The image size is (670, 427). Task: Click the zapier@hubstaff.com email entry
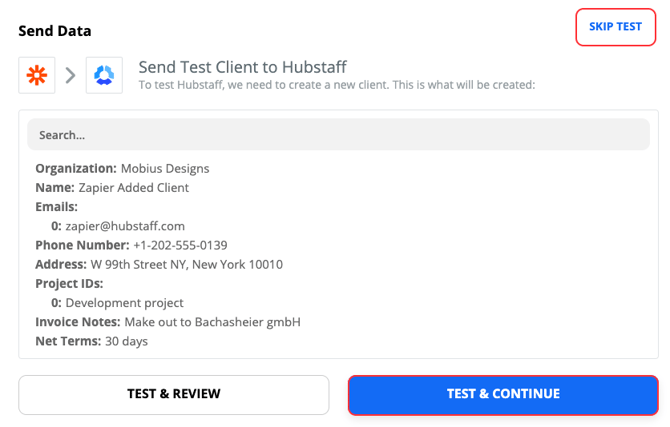[x=125, y=226]
